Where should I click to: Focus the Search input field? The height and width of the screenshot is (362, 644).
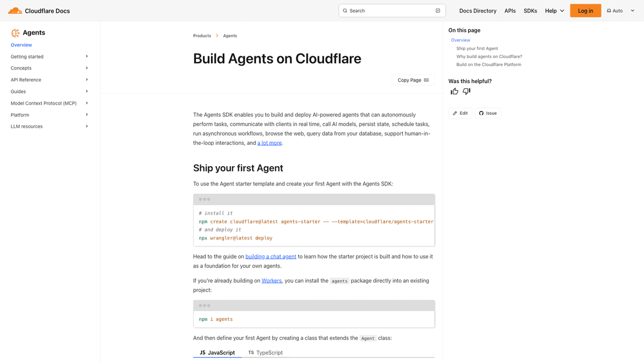[392, 11]
